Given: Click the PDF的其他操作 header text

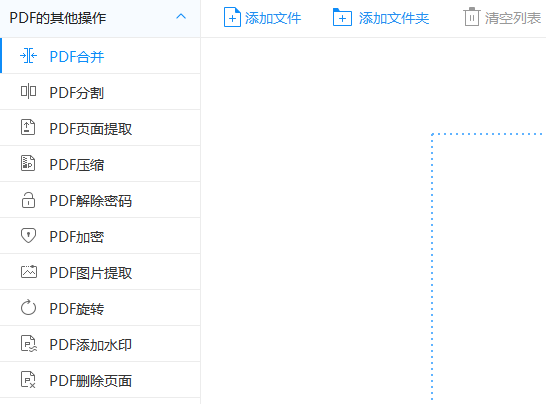Looking at the screenshot, I should [58, 18].
